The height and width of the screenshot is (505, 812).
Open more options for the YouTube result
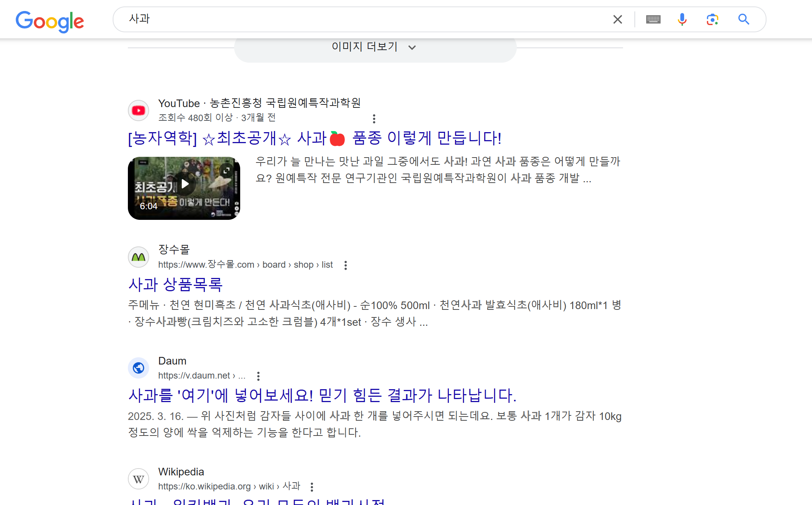(x=374, y=119)
